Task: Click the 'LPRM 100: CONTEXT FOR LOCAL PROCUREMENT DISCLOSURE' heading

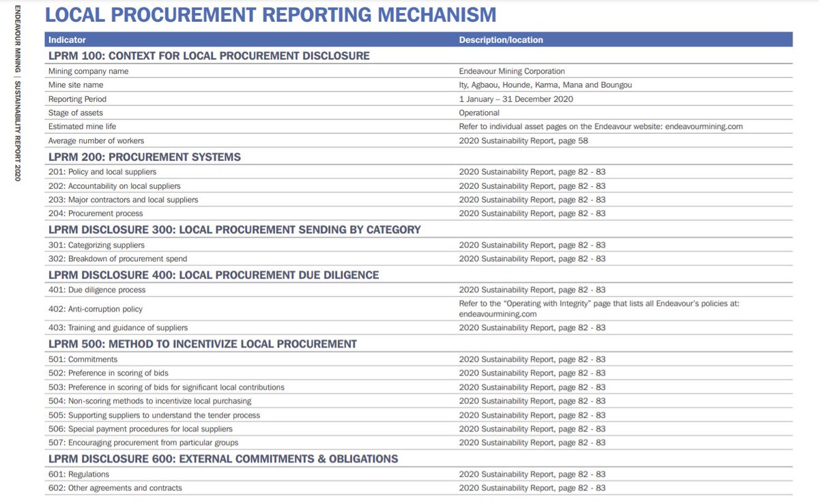Action: [209, 55]
